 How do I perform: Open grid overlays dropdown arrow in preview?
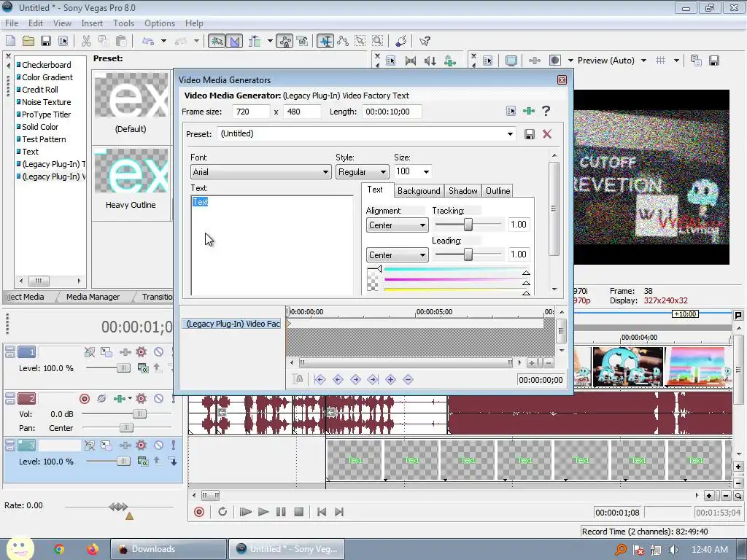(x=676, y=61)
